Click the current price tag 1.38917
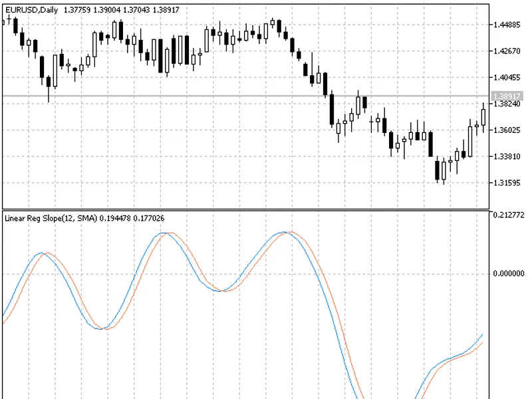 (507, 96)
